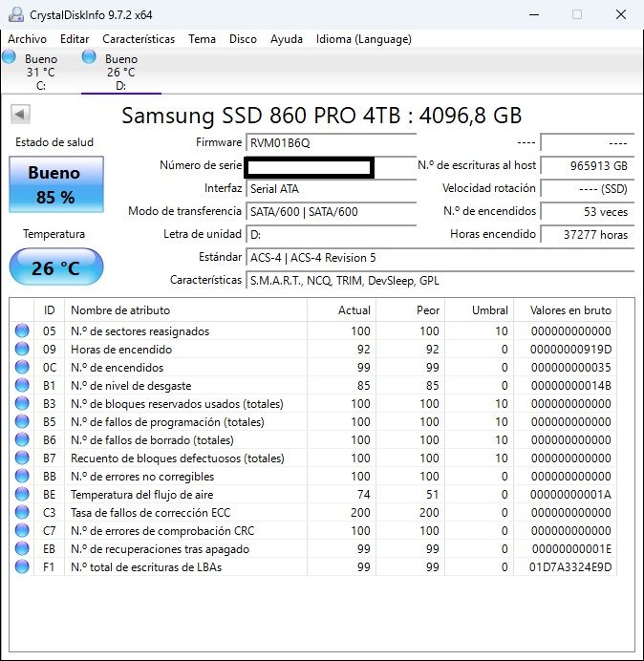Click the rotation speed ---- (SSD) field

(588, 188)
